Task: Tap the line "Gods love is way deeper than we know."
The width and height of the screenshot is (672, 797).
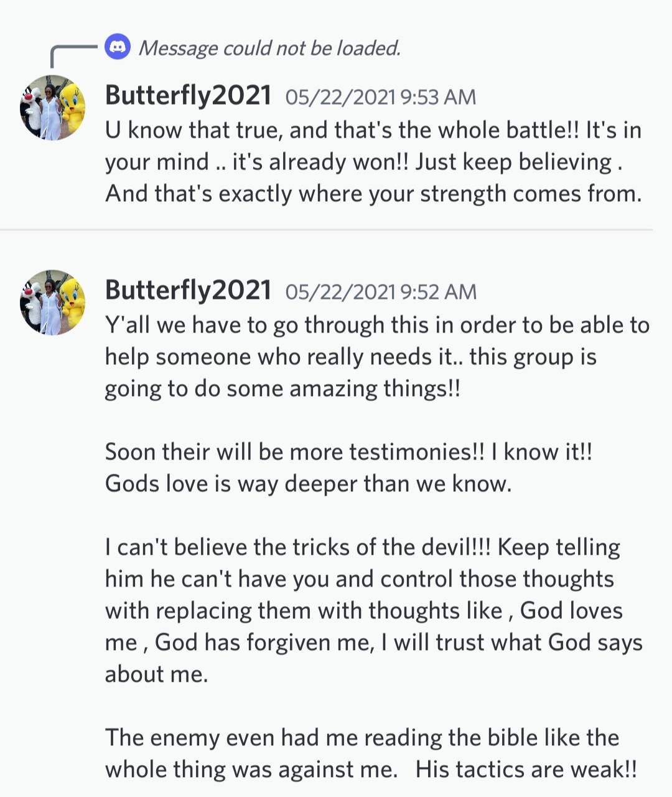Action: 308,484
